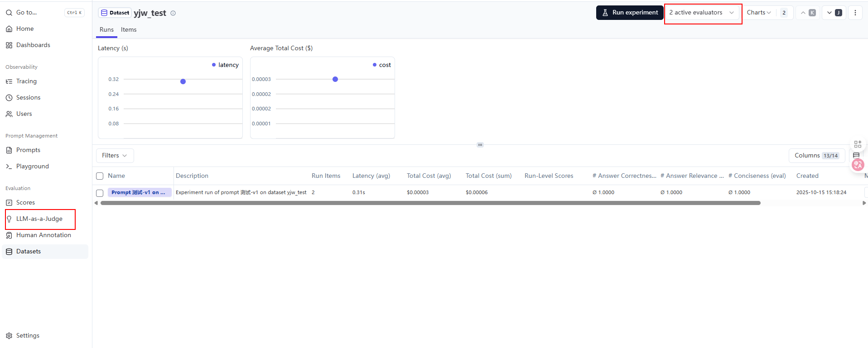Click the Run Items column header

pyautogui.click(x=326, y=176)
